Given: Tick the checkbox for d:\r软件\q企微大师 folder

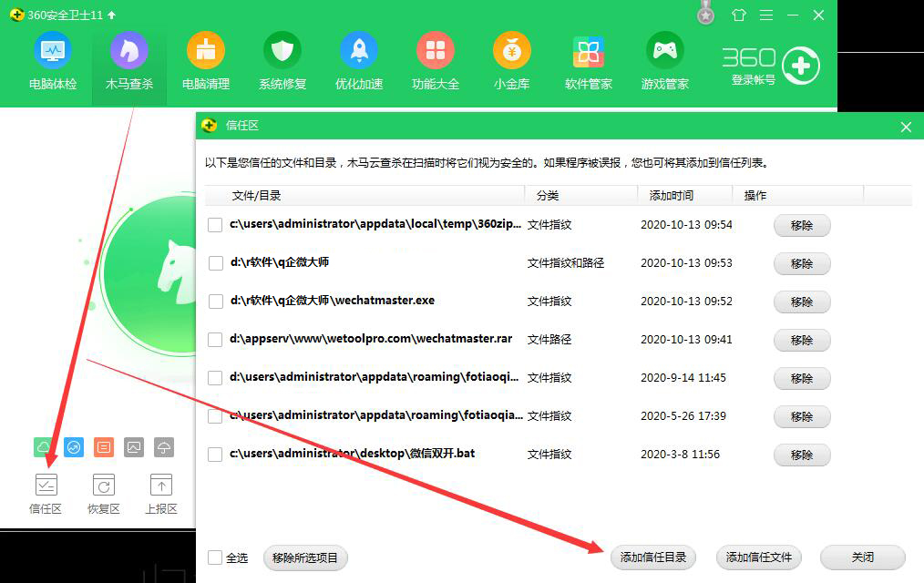Looking at the screenshot, I should tap(215, 263).
